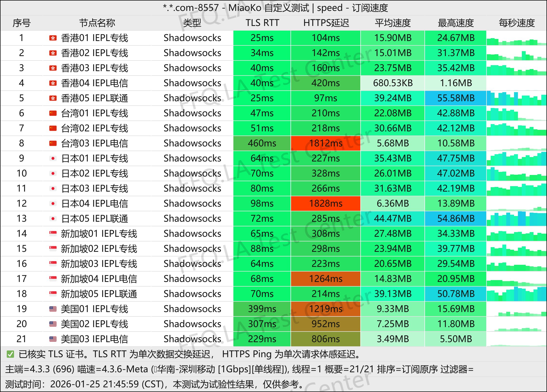This screenshot has width=547, height=392.
Task: Click the per-second speed chart for 日本05 IEPL联通
Action: click(x=517, y=219)
